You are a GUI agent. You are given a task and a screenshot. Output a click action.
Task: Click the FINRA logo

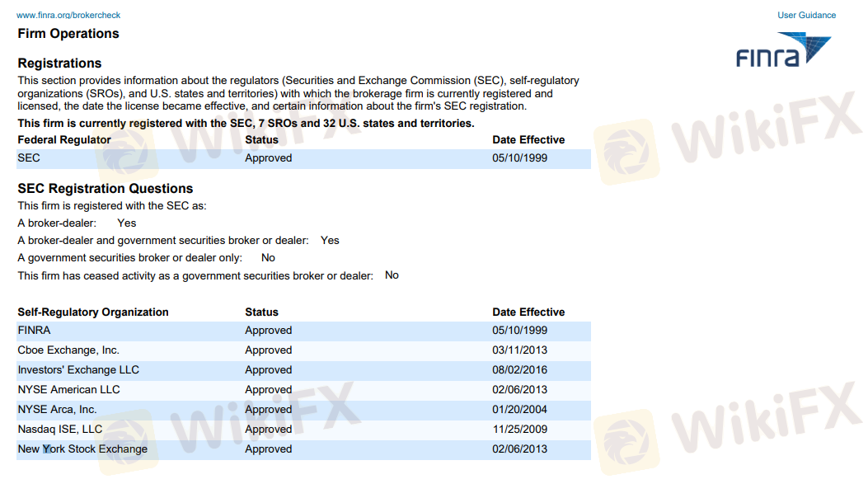(x=783, y=49)
